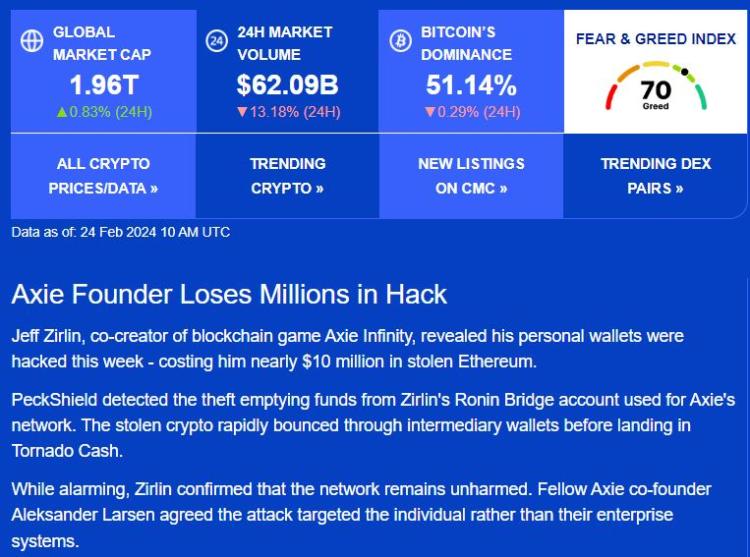This screenshot has height=557, width=750.
Task: Click the Axie Founder Loses Millions headline
Action: click(x=229, y=294)
